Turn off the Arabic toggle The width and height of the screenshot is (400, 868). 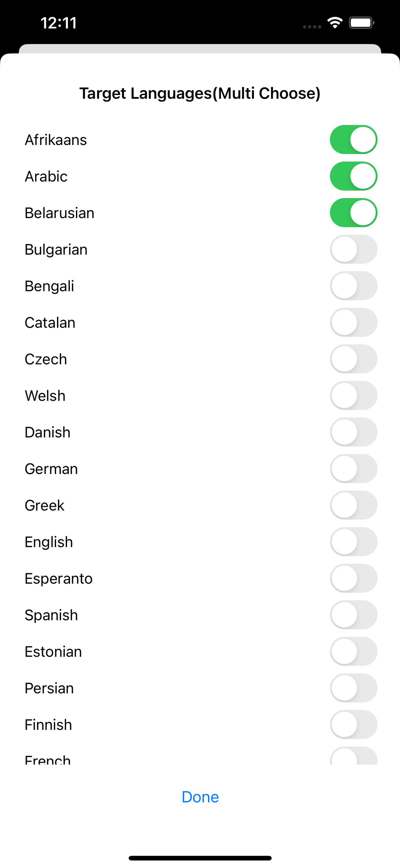click(x=353, y=176)
